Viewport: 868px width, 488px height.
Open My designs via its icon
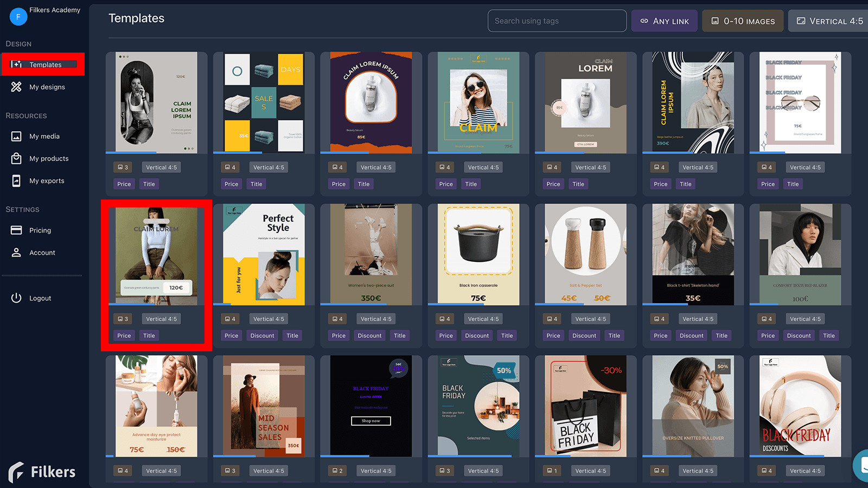(16, 87)
